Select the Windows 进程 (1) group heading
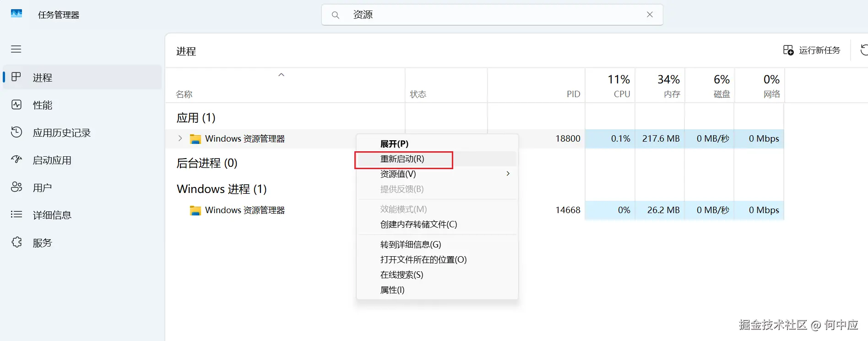The image size is (868, 341). [222, 189]
